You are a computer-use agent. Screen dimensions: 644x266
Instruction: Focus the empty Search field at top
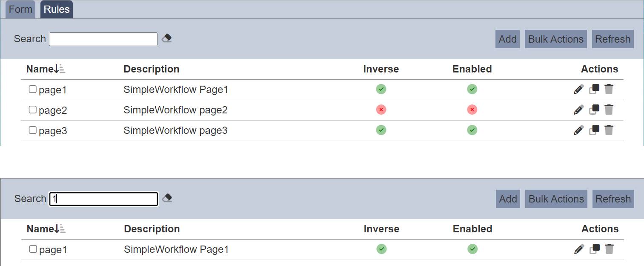point(103,39)
